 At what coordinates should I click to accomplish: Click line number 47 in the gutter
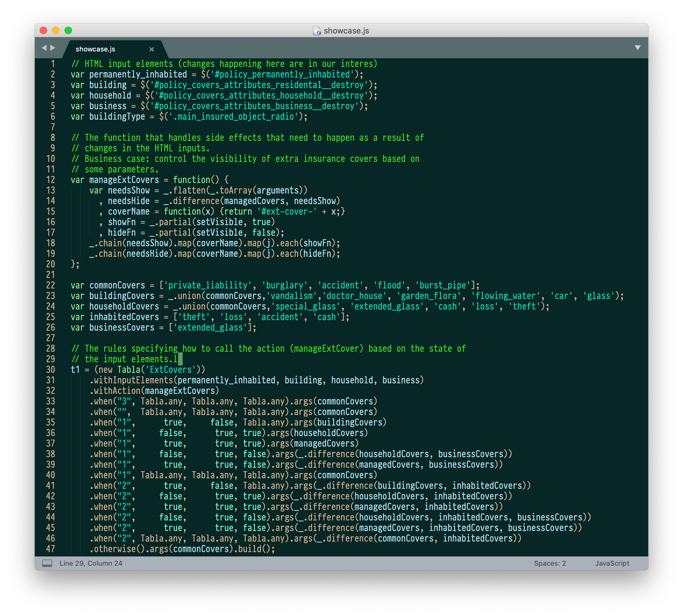tap(51, 549)
